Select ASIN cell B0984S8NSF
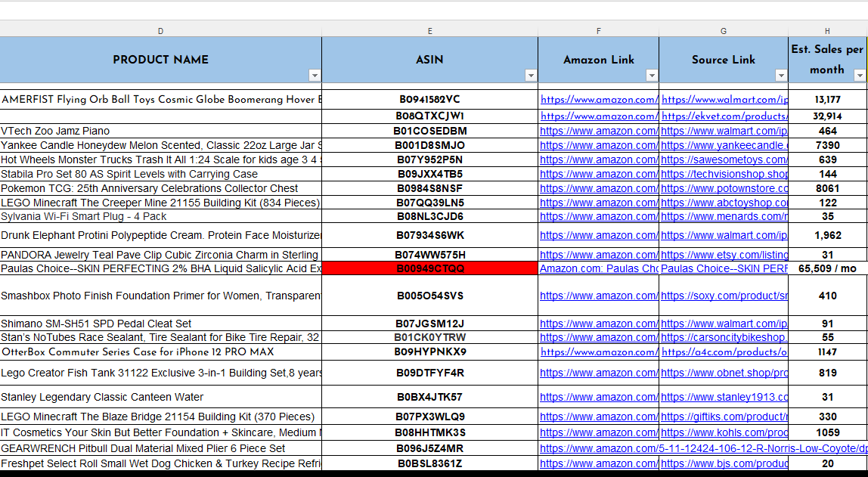 (429, 188)
